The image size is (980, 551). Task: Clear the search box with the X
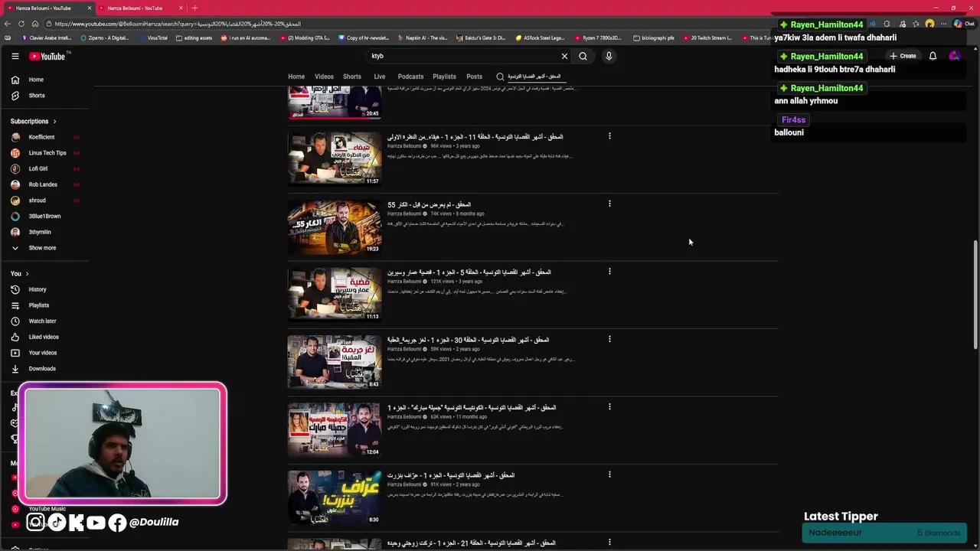(564, 56)
